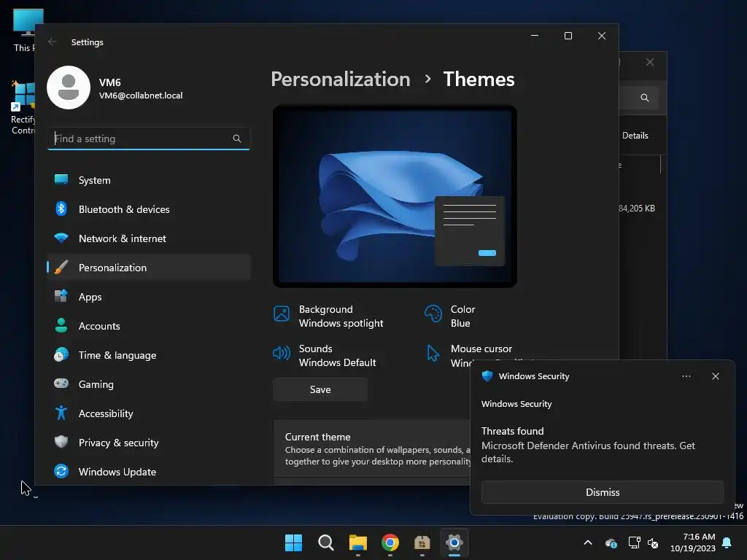Open notification bell in taskbar

pyautogui.click(x=727, y=542)
